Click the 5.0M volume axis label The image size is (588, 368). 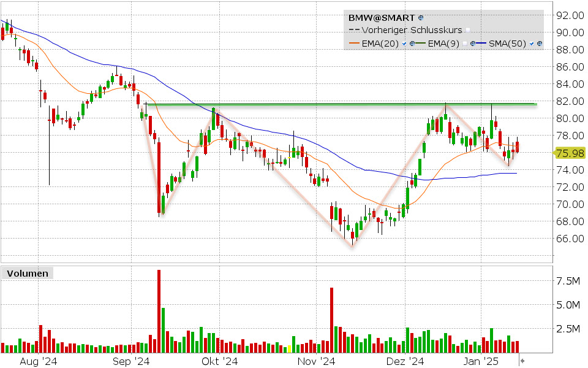(x=568, y=305)
